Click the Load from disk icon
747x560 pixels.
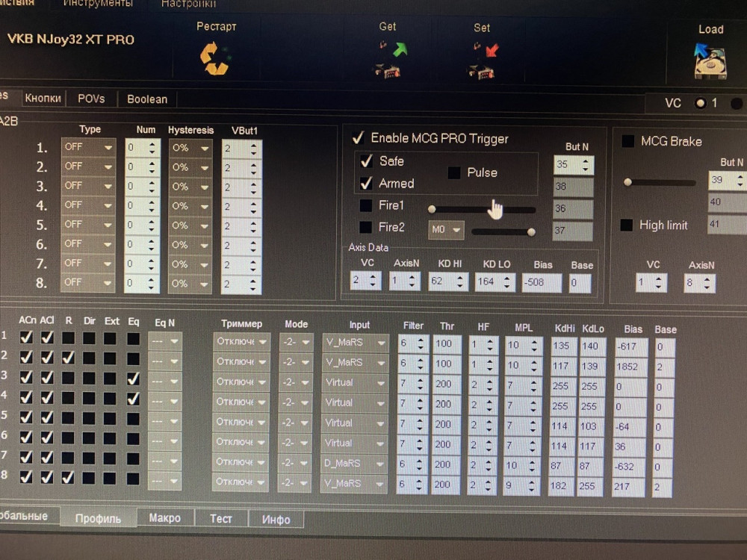point(710,61)
